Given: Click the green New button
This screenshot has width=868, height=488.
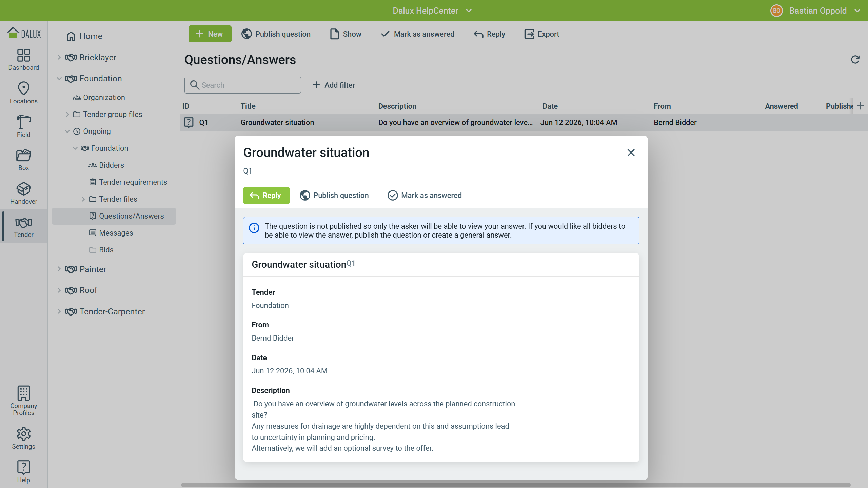Looking at the screenshot, I should [210, 34].
